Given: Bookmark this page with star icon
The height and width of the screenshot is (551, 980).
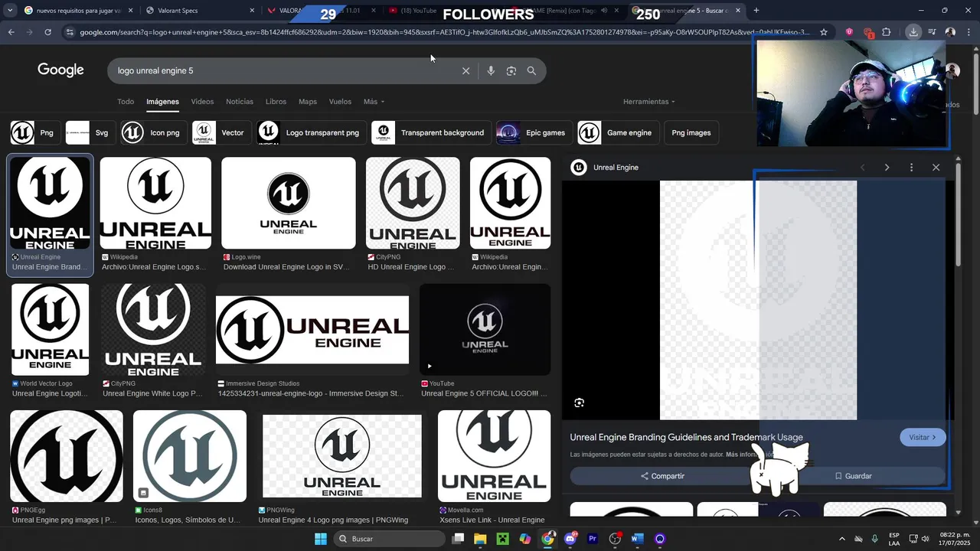Looking at the screenshot, I should click(824, 32).
